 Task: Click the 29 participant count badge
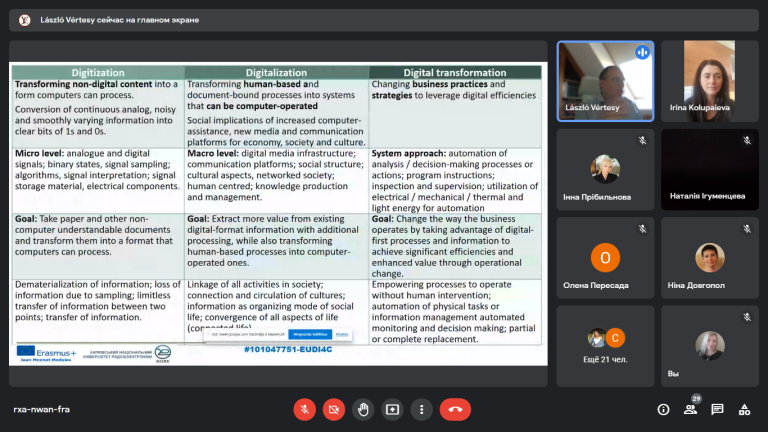tap(696, 399)
